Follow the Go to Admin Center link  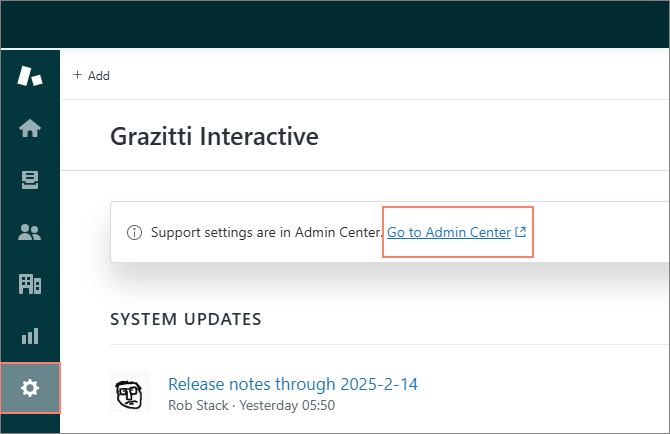click(x=449, y=233)
